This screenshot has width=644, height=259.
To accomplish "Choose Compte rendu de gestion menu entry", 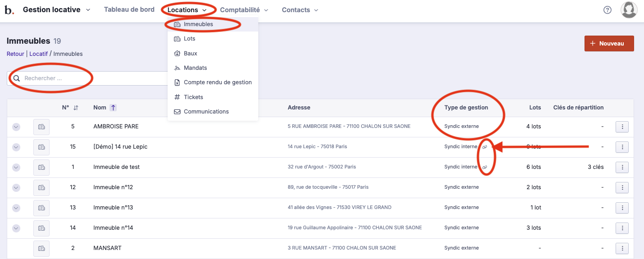I will pyautogui.click(x=218, y=82).
